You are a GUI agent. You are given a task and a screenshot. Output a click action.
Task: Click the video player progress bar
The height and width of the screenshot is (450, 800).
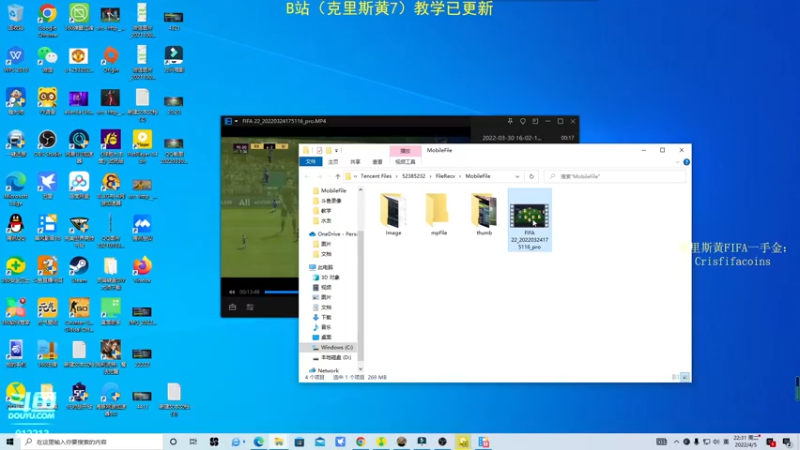click(x=281, y=292)
